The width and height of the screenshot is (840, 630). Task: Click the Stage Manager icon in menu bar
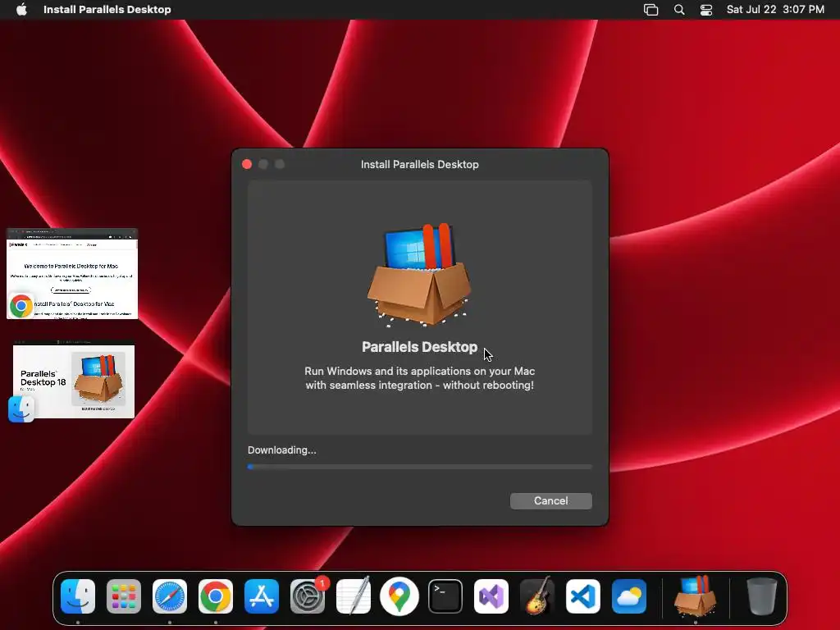[x=651, y=10]
